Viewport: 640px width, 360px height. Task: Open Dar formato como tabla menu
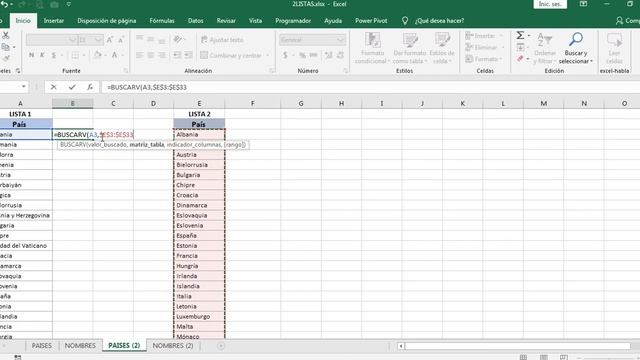click(x=410, y=48)
